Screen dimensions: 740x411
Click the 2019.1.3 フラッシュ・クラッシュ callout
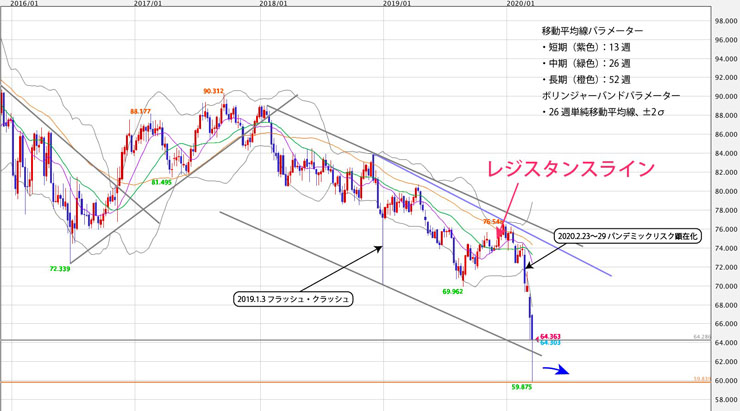[293, 299]
